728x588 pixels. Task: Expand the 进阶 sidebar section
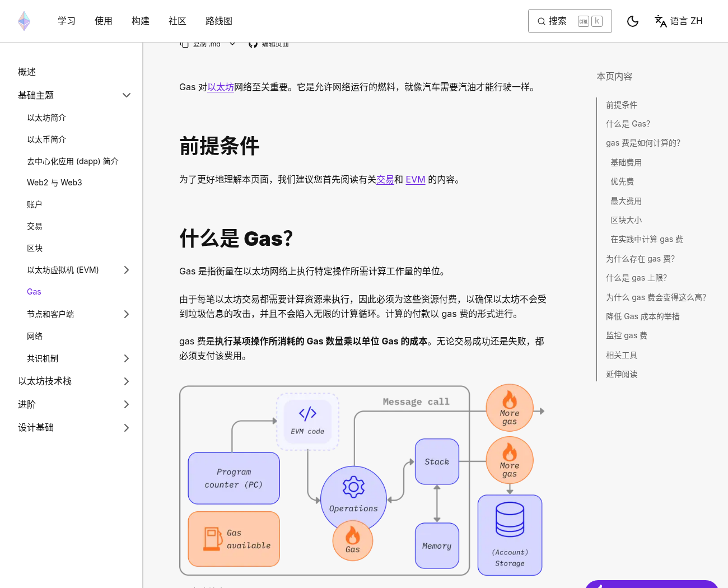pyautogui.click(x=127, y=404)
